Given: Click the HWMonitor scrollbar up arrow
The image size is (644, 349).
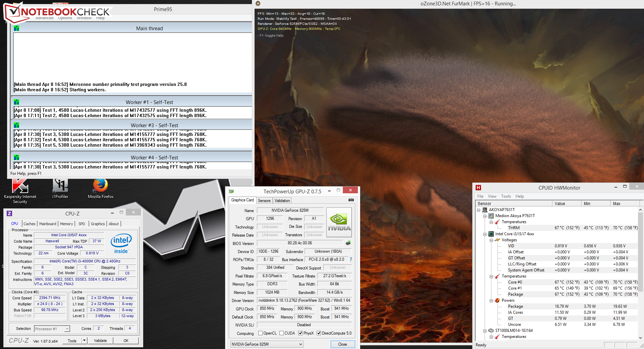Looking at the screenshot, I should (641, 210).
